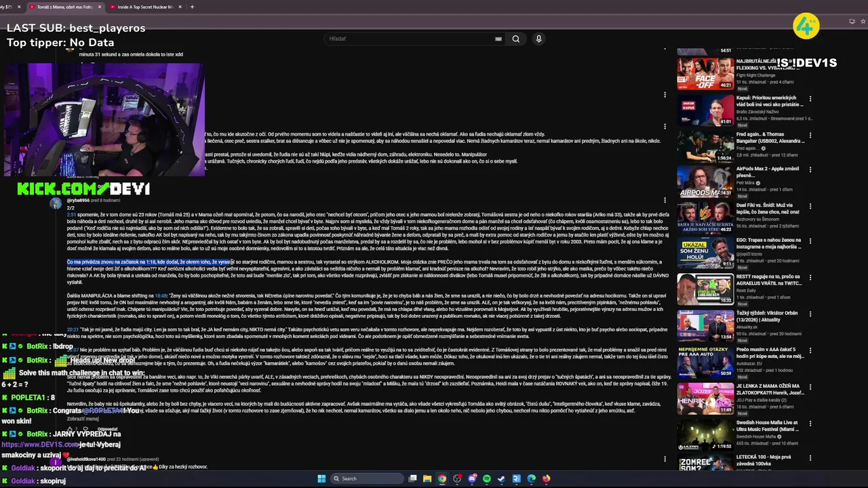Click the taskbar Search box
Viewport: 868px width, 488px height.
(367, 479)
